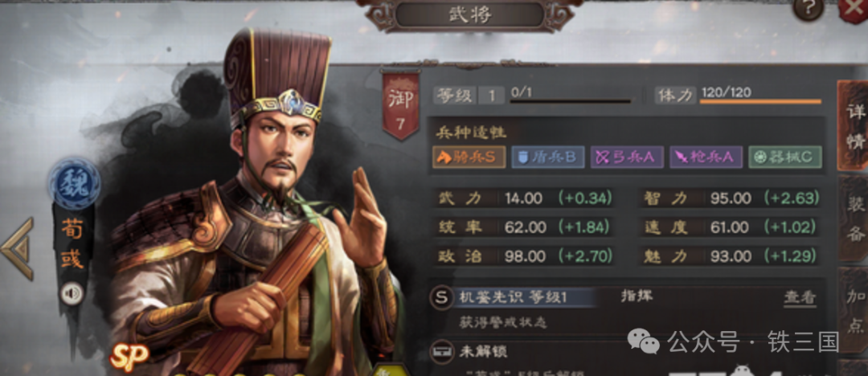Screen dimensions: 868x376
Task: Click the help question mark icon
Action: 809,8
